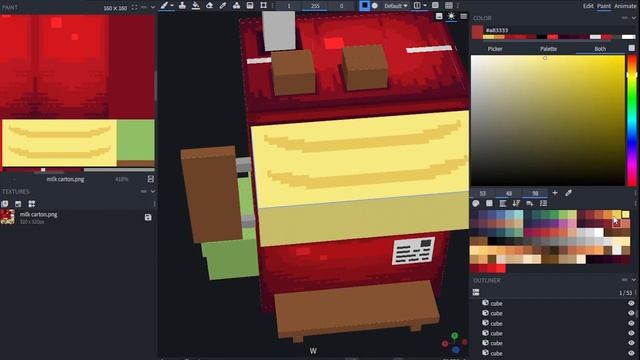Viewport: 640px width, 360px height.
Task: Switch to the Palette tab
Action: click(x=548, y=49)
